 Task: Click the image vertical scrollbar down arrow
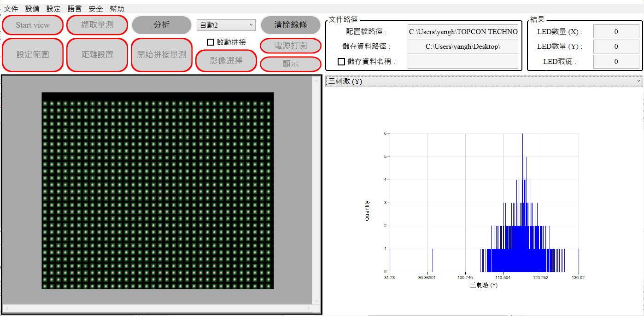click(x=316, y=300)
